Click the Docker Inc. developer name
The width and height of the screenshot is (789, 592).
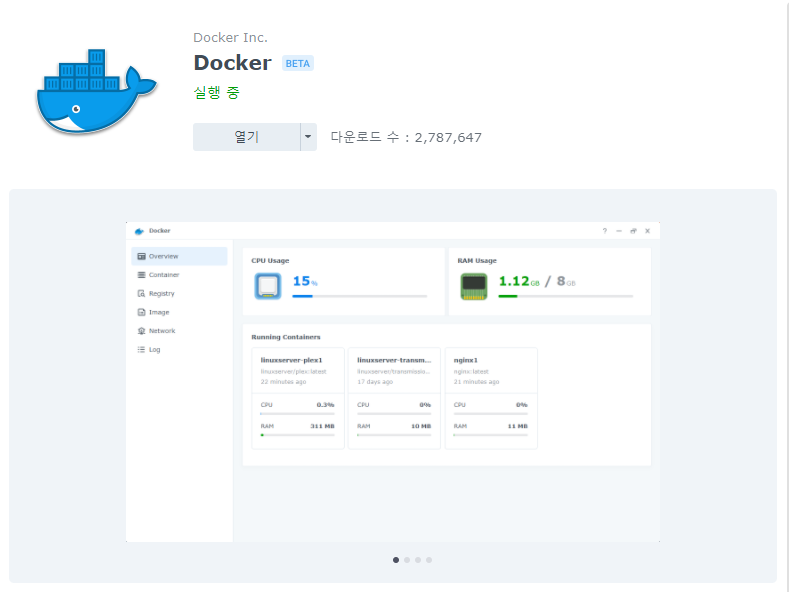(x=230, y=37)
